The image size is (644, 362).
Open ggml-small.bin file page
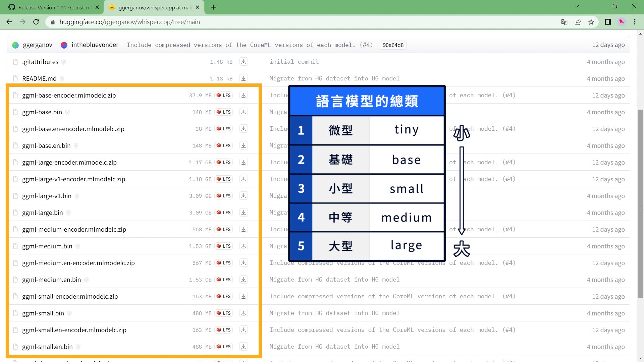tap(43, 313)
